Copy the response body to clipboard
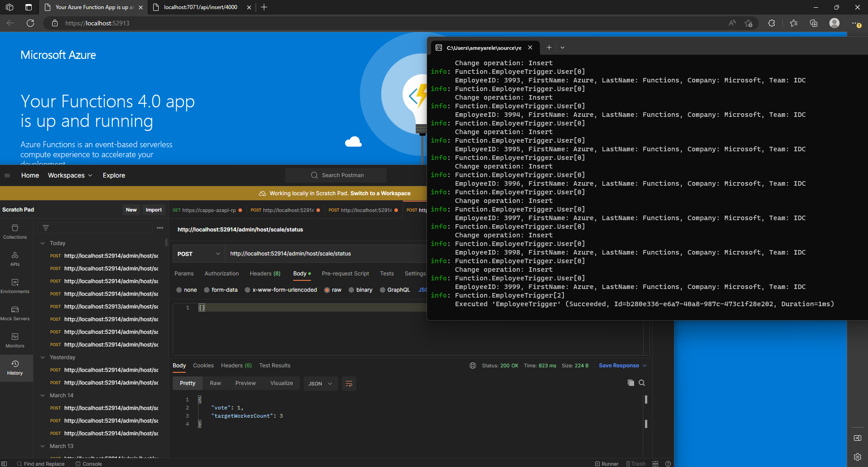 630,383
